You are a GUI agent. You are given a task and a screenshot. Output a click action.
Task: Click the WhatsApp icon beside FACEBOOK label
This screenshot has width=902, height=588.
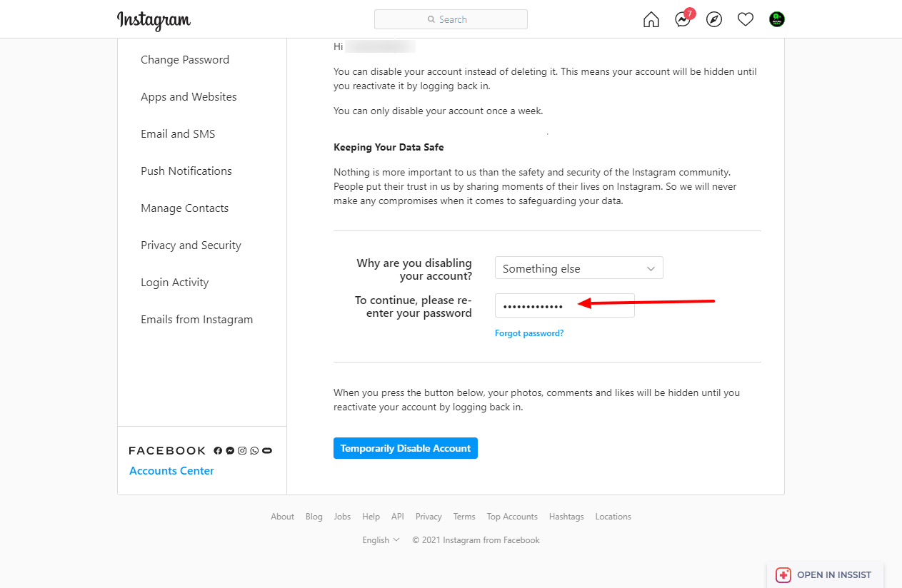tap(254, 451)
